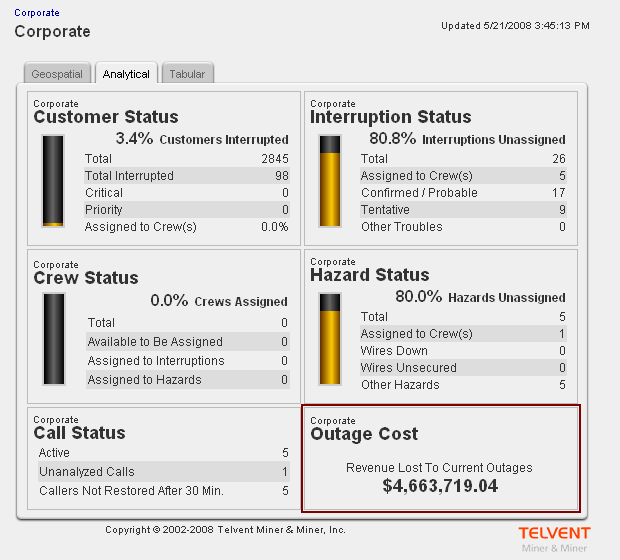
Task: Open the Call Status panel heading
Action: (x=80, y=433)
